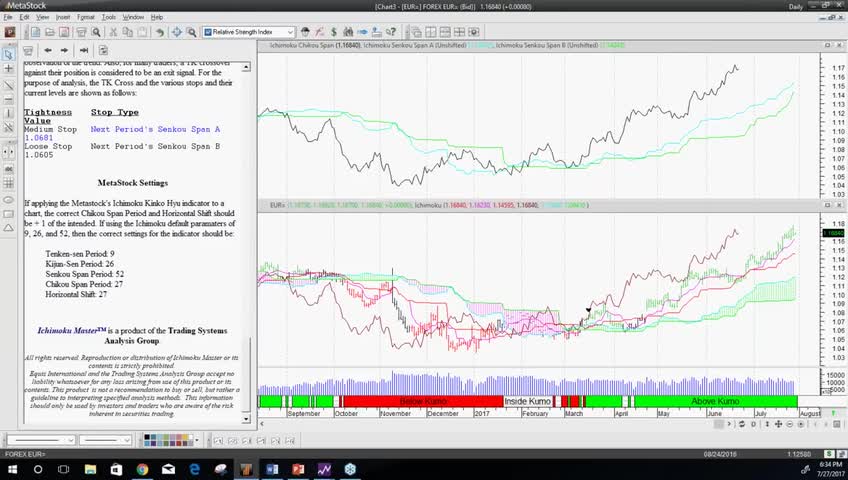Select the ellipse drawing tool
The width and height of the screenshot is (848, 480).
(8, 200)
